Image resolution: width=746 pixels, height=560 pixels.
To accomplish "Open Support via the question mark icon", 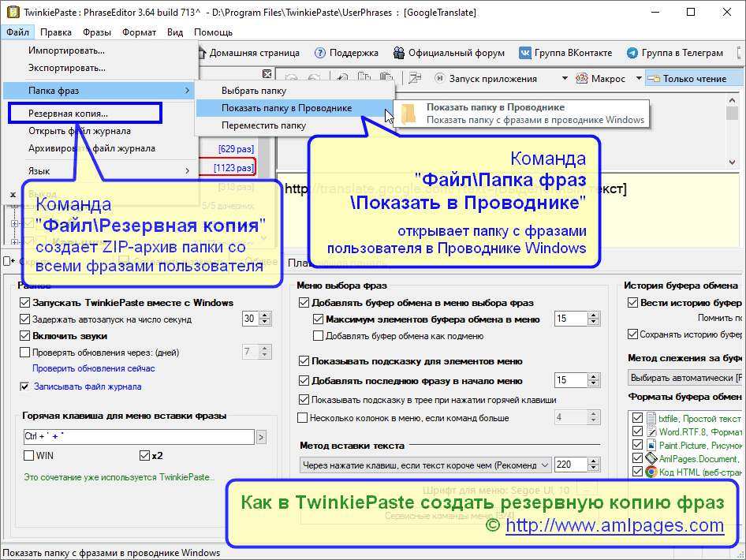I will tap(320, 53).
